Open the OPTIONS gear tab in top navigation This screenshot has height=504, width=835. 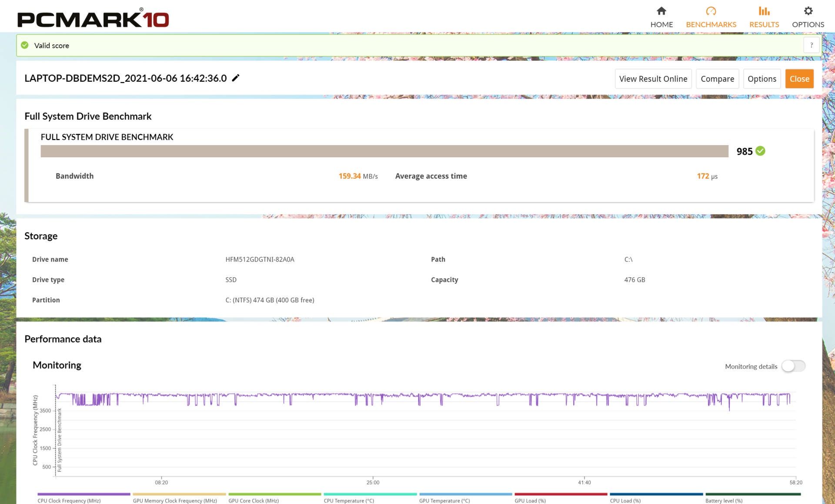click(x=808, y=17)
